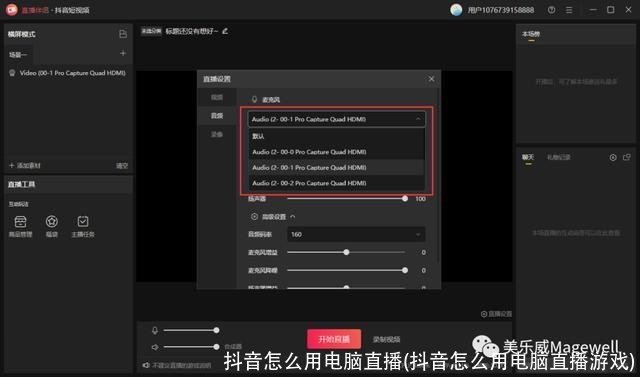This screenshot has height=377, width=640.
Task: Select the 场景一 scene tab
Action: (18, 54)
